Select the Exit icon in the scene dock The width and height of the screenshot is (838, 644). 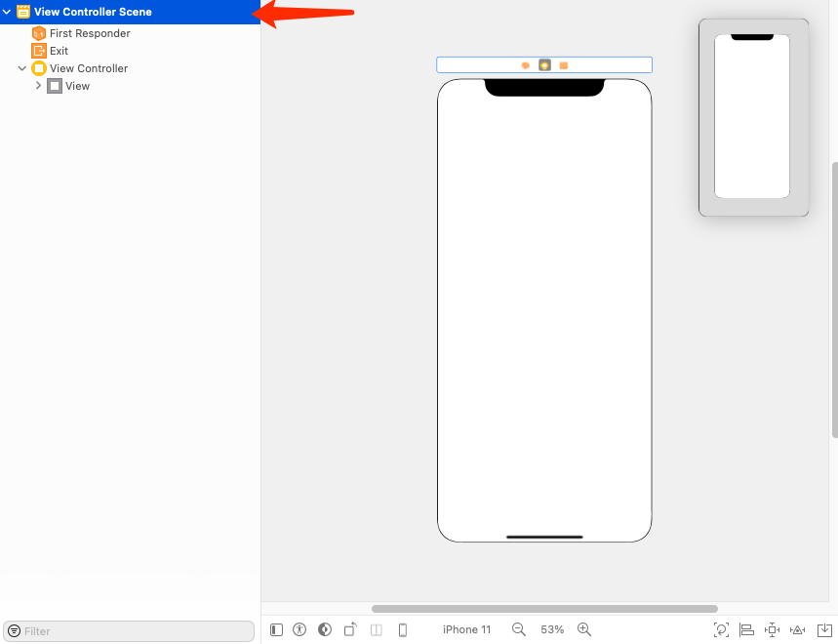coord(564,65)
